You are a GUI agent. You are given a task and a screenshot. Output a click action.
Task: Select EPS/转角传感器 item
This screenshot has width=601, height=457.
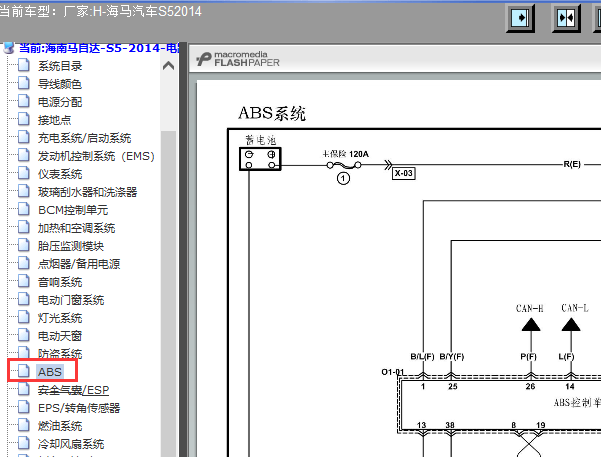tap(79, 408)
